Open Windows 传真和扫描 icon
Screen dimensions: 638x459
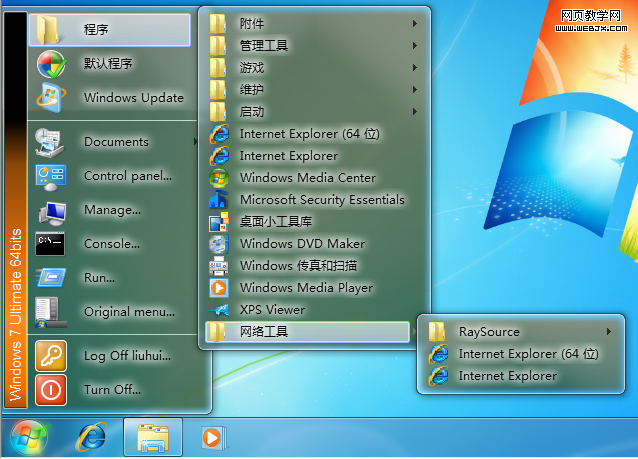click(x=219, y=266)
